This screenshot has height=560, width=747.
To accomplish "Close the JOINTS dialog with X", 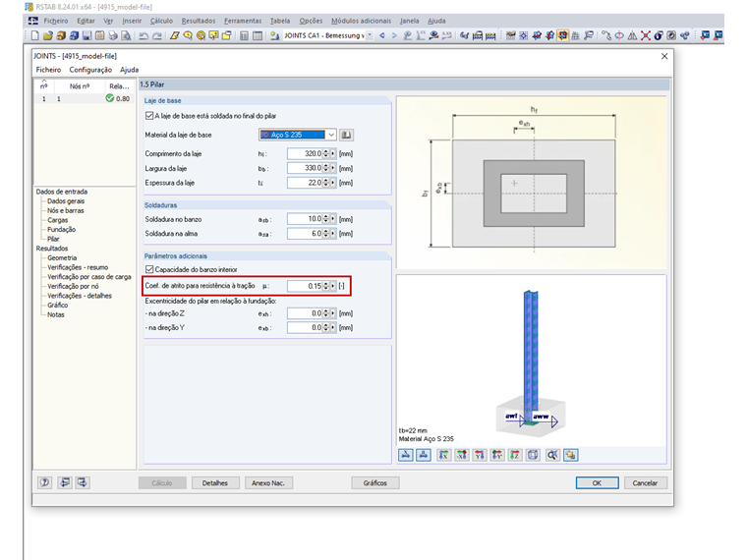I will [x=664, y=56].
